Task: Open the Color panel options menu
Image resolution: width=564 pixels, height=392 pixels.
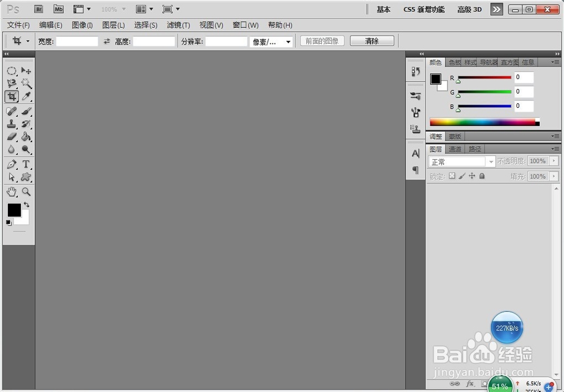Action: point(555,62)
